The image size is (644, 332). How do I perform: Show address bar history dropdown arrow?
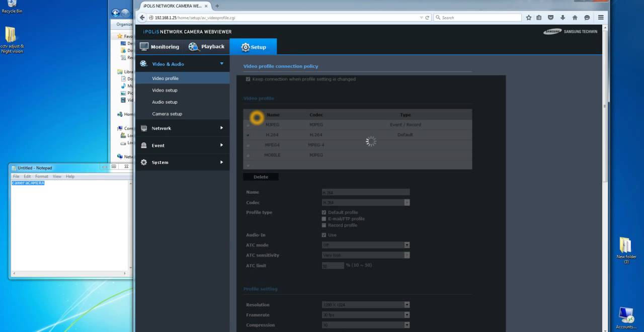[x=422, y=18]
